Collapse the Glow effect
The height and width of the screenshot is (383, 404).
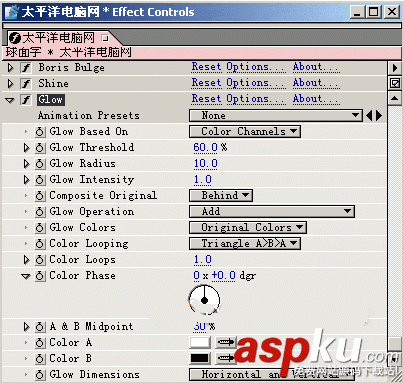click(x=10, y=100)
